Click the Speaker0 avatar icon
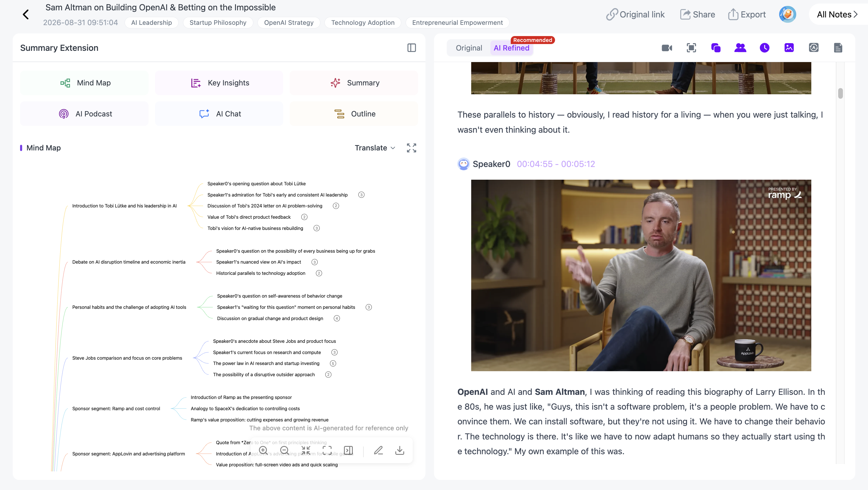The width and height of the screenshot is (868, 490). pyautogui.click(x=463, y=164)
